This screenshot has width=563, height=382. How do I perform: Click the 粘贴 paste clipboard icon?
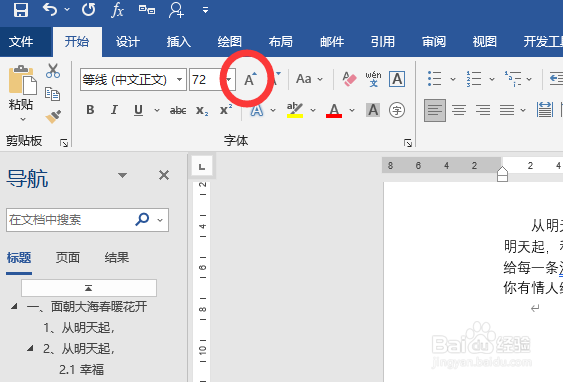[x=22, y=80]
